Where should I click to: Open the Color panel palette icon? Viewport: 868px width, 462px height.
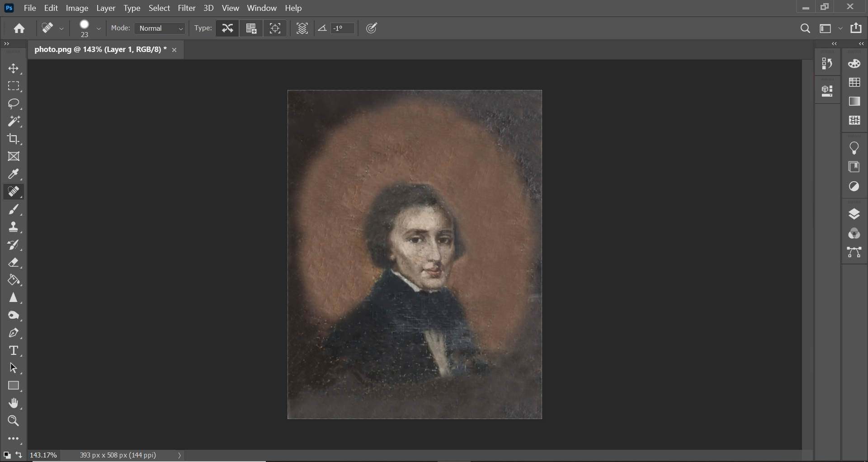tap(854, 64)
